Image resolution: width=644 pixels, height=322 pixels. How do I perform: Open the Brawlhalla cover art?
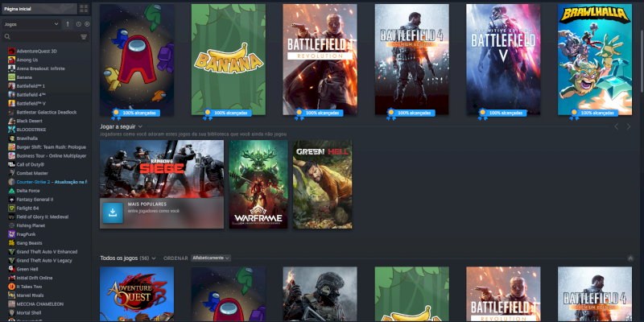[595, 60]
